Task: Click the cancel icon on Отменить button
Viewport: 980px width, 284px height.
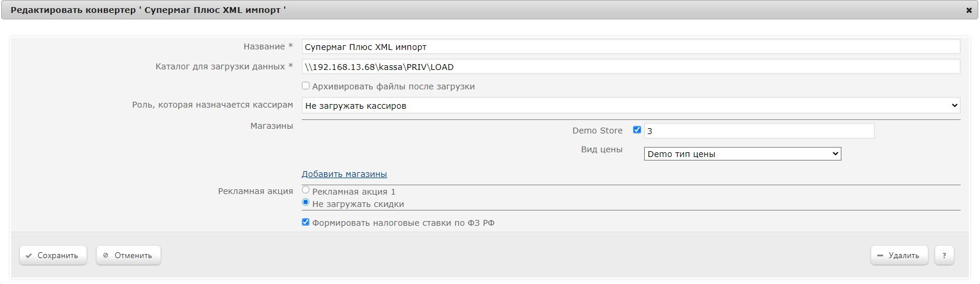Action: coord(106,256)
